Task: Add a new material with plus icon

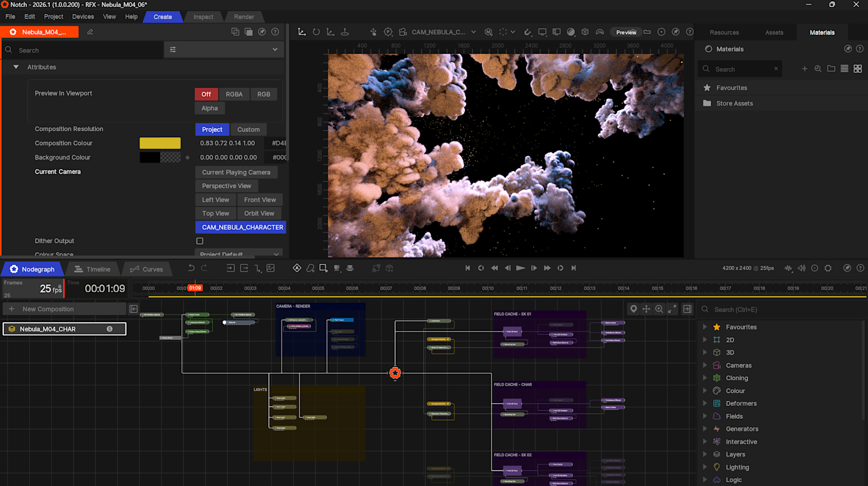Action: click(805, 69)
